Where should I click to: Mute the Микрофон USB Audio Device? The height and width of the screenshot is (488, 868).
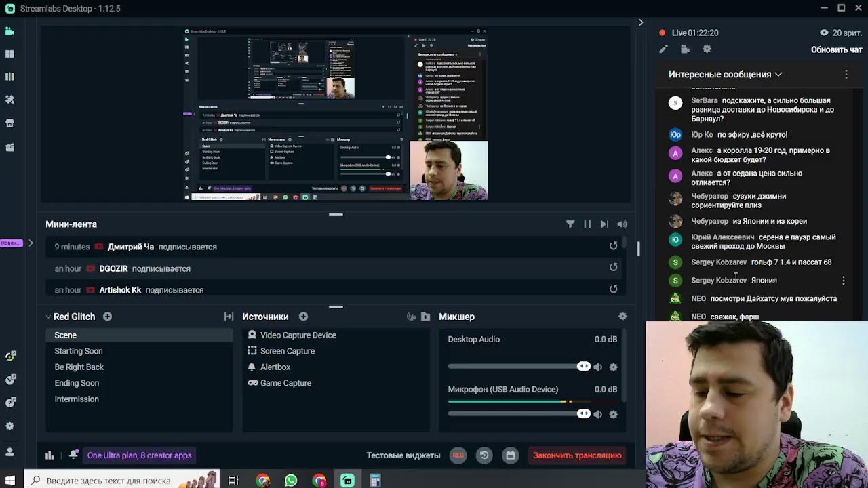(597, 414)
